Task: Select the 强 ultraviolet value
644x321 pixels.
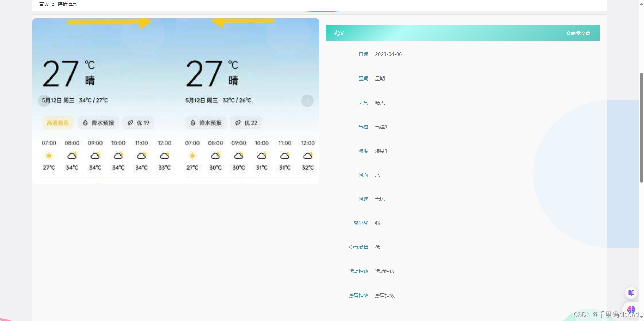Action: [x=377, y=223]
